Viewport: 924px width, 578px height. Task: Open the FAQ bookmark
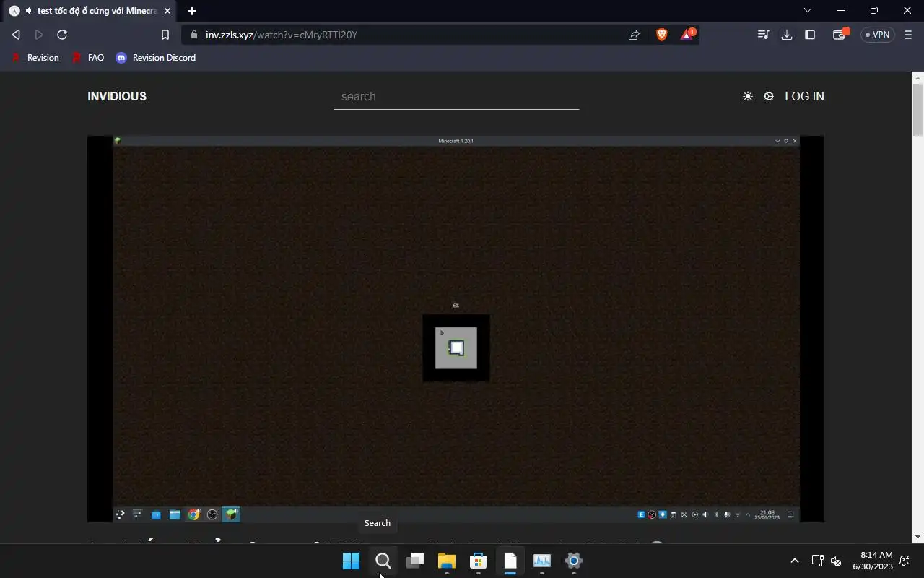(88, 58)
